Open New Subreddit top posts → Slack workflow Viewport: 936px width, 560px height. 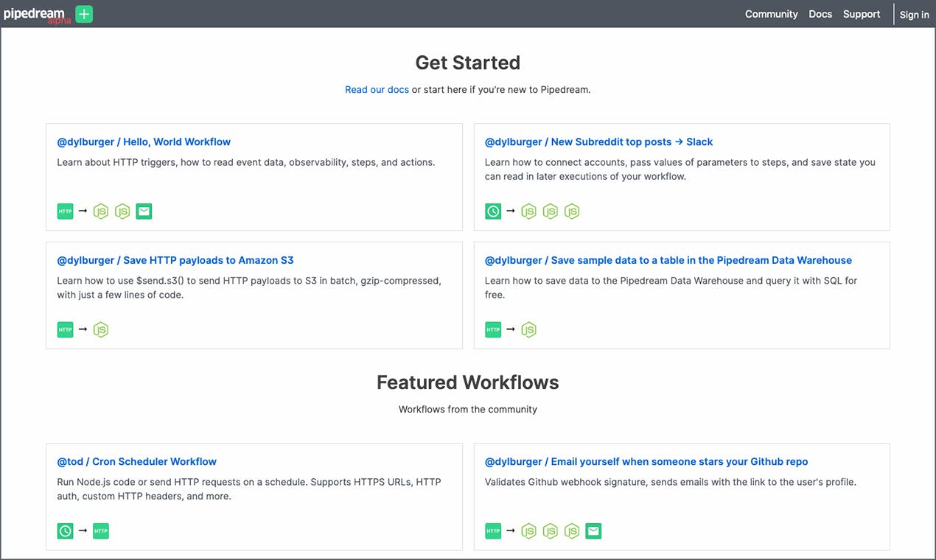(598, 141)
